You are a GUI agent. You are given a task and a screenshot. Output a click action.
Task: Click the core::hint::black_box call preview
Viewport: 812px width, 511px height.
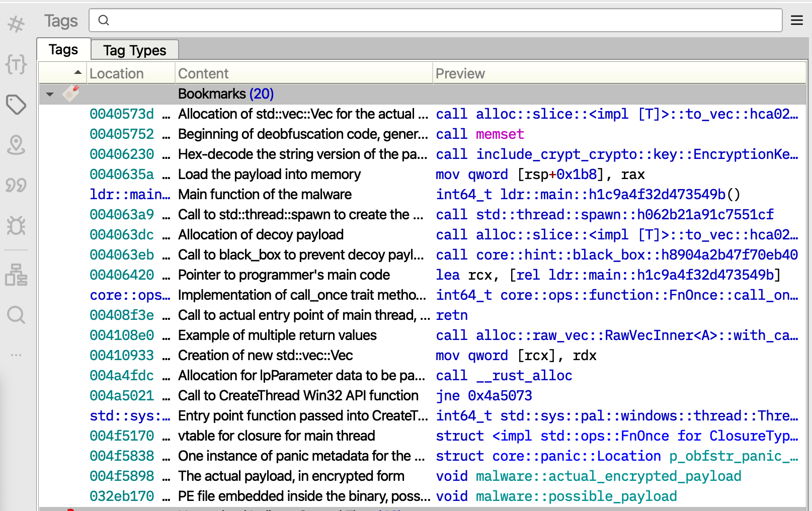(x=617, y=255)
